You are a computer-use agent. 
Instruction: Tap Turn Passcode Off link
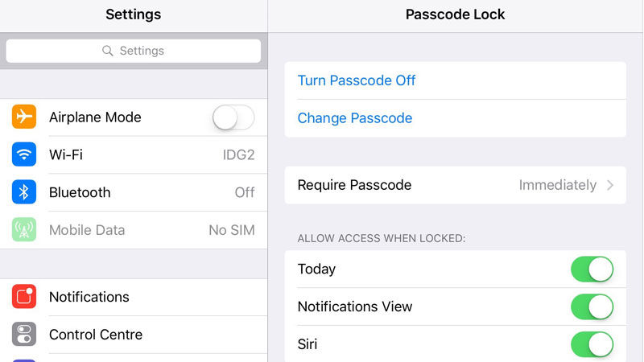[357, 80]
